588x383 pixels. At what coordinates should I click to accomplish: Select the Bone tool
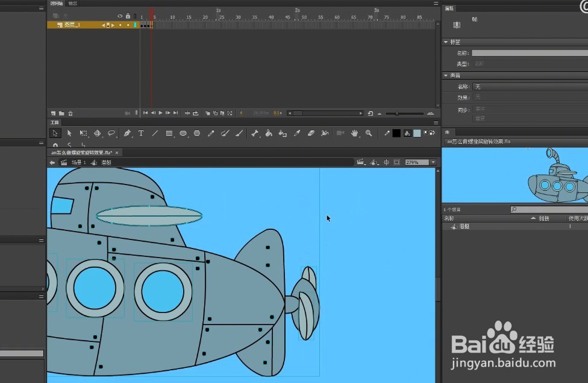[255, 133]
